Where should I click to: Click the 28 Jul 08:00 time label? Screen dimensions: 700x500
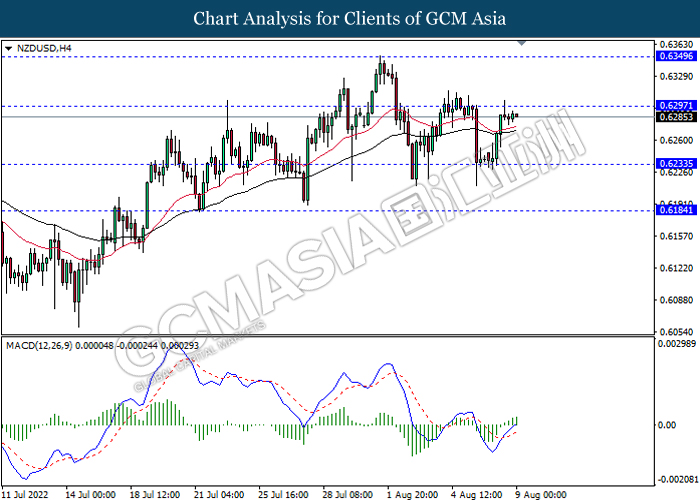click(348, 495)
